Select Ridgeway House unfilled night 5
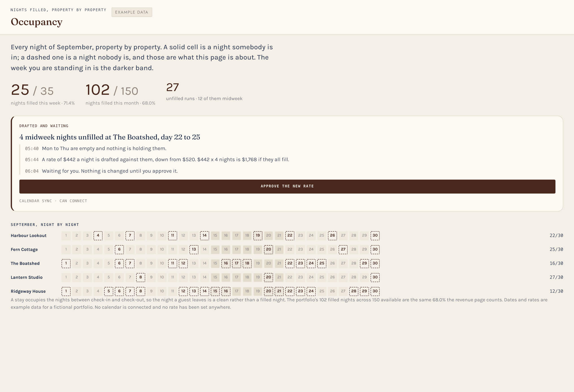The width and height of the screenshot is (574, 392). tap(109, 291)
